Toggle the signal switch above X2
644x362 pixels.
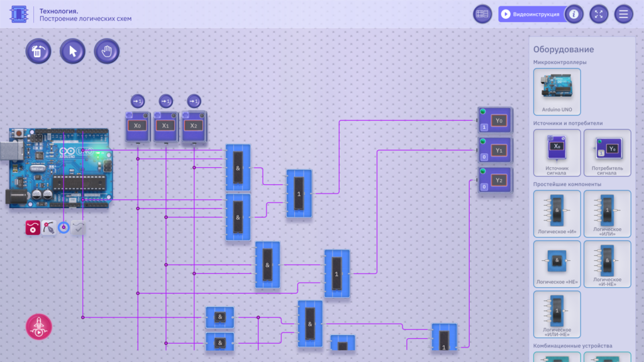[194, 101]
